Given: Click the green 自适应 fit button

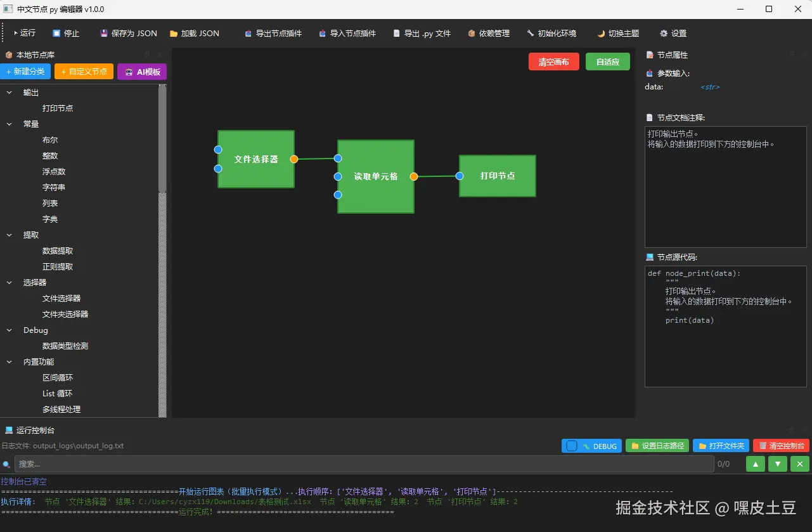Looking at the screenshot, I should [x=607, y=62].
